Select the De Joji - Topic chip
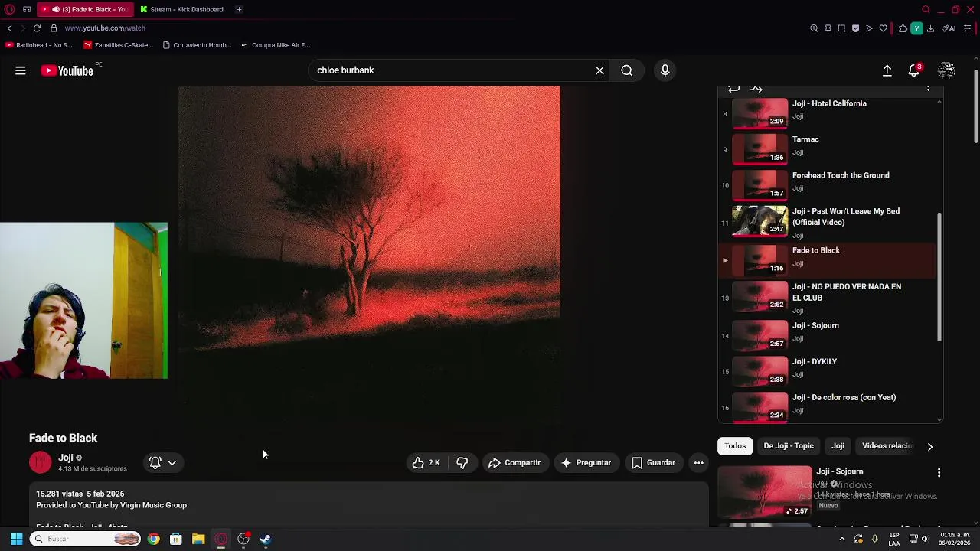The height and width of the screenshot is (551, 980). pos(789,446)
